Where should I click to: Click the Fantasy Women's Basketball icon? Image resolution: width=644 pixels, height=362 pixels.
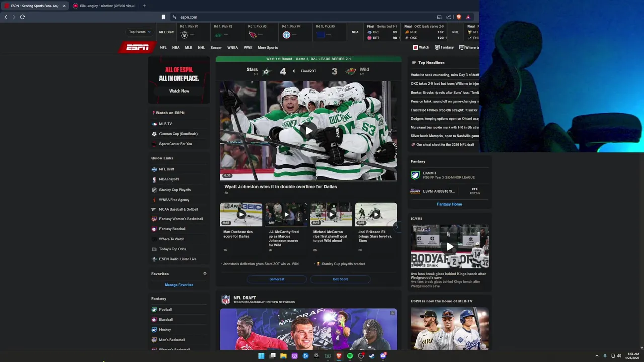154,219
